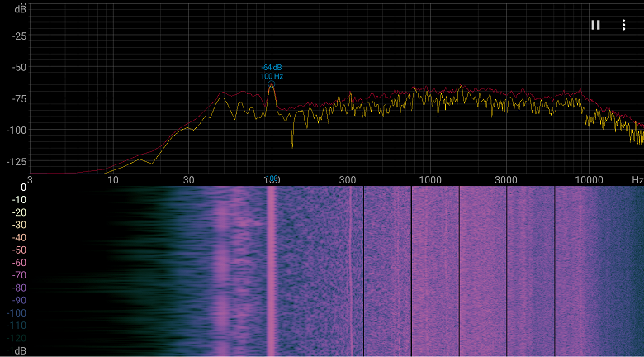Tap the -120 spectrogram color legend value
The image size is (644, 357).
coord(17,338)
